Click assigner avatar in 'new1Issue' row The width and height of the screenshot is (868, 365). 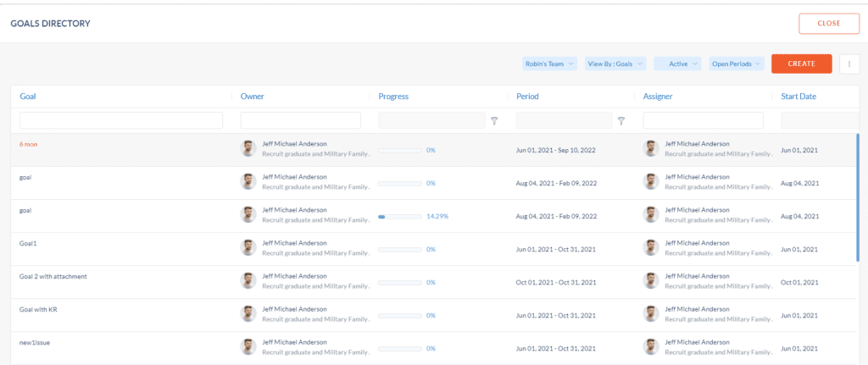coord(651,346)
